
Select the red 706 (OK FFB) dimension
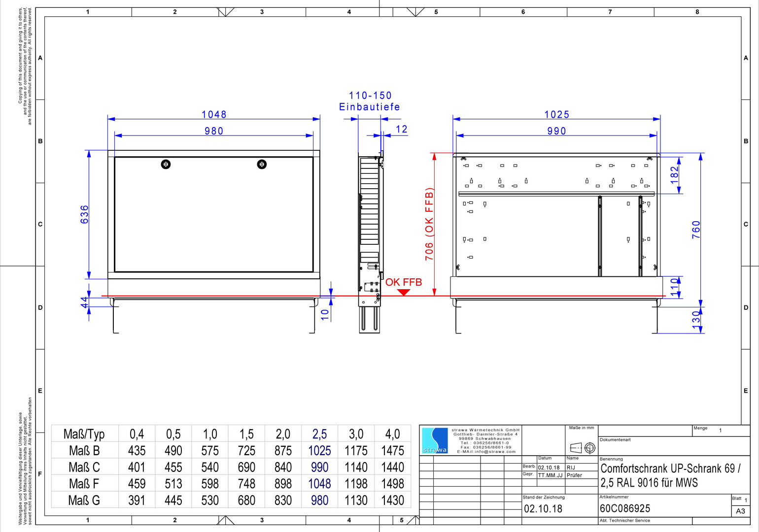click(x=429, y=224)
